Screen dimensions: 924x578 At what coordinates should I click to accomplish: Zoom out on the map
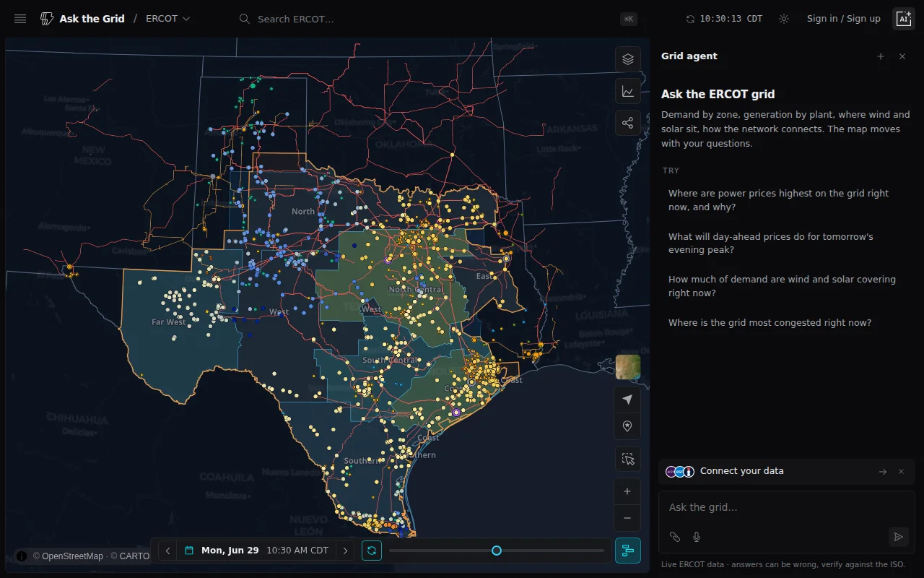click(x=627, y=518)
